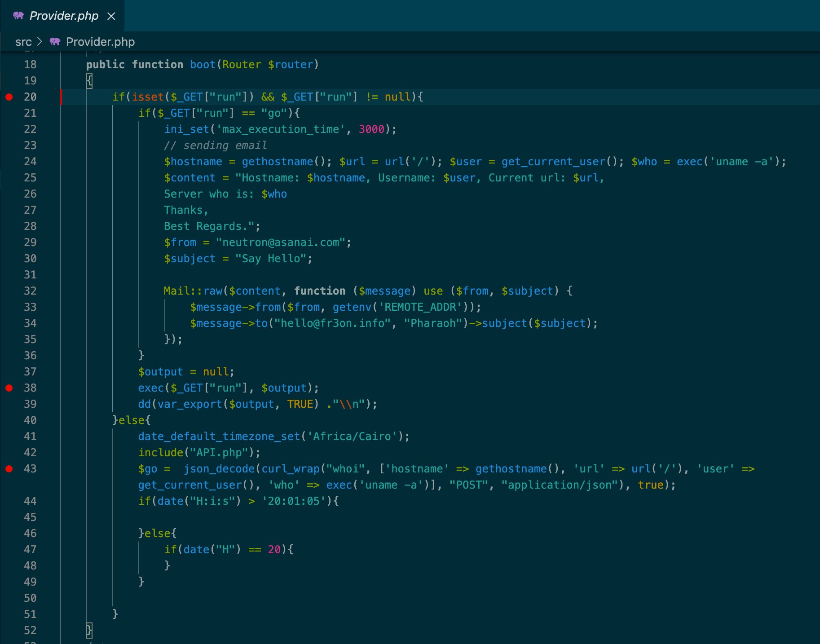
Task: Select the Provider.php editor tab
Action: pos(62,16)
